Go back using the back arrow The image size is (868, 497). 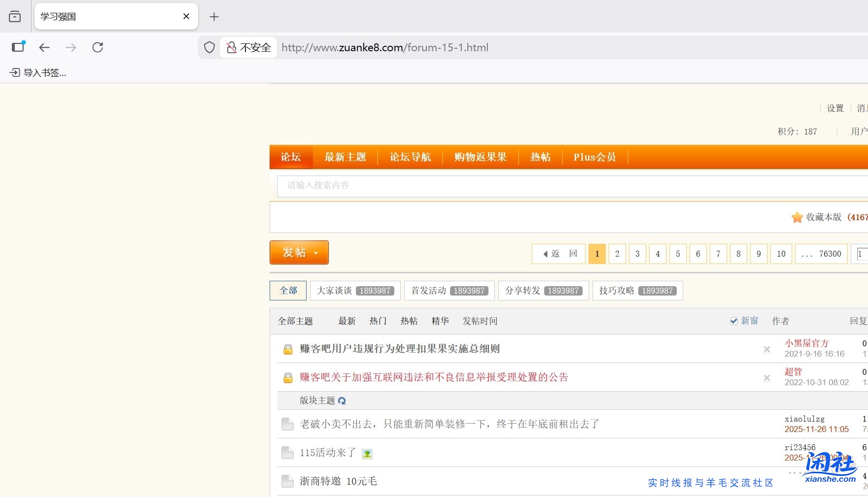point(44,47)
